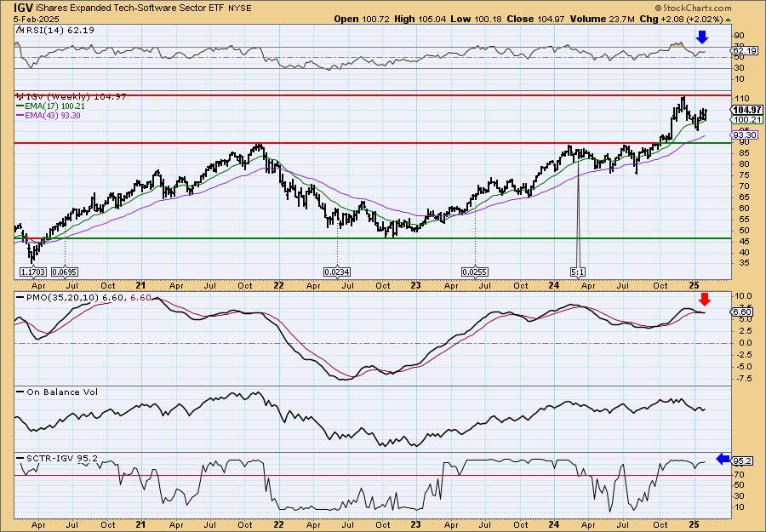
Task: Click the boxed 62.19 RSI axis label
Action: click(745, 51)
